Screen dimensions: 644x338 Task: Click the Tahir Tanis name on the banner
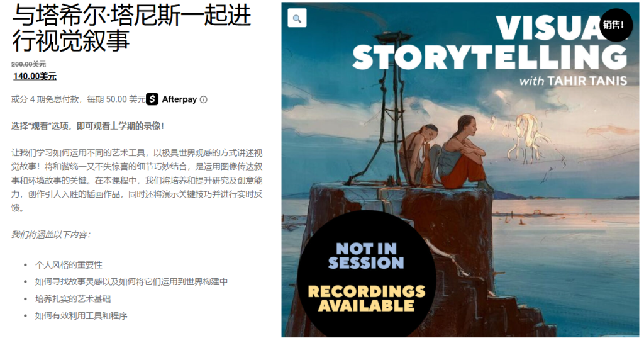tap(587, 81)
